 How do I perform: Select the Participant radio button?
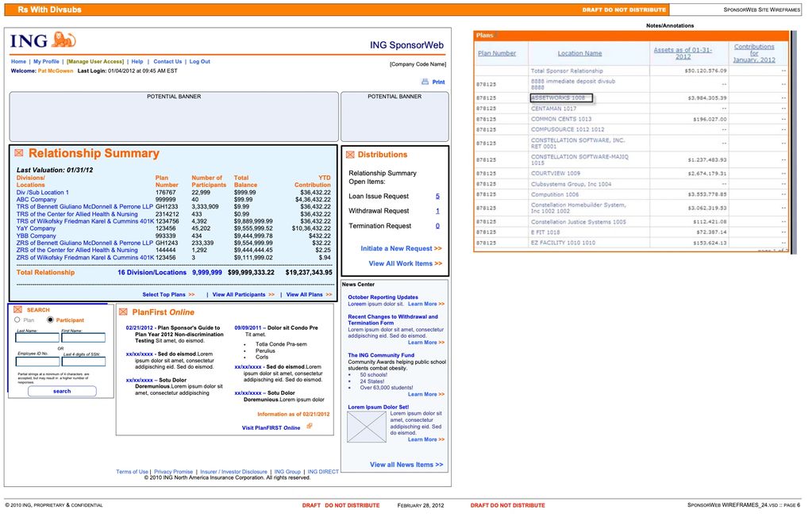tap(50, 320)
